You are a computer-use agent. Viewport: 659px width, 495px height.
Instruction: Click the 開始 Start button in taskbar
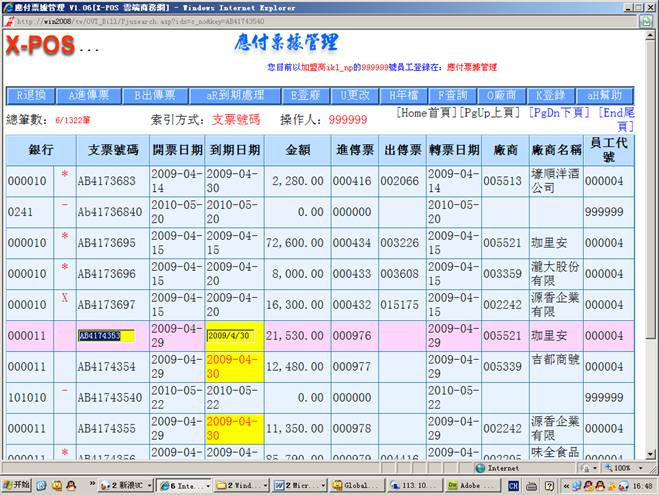click(19, 485)
